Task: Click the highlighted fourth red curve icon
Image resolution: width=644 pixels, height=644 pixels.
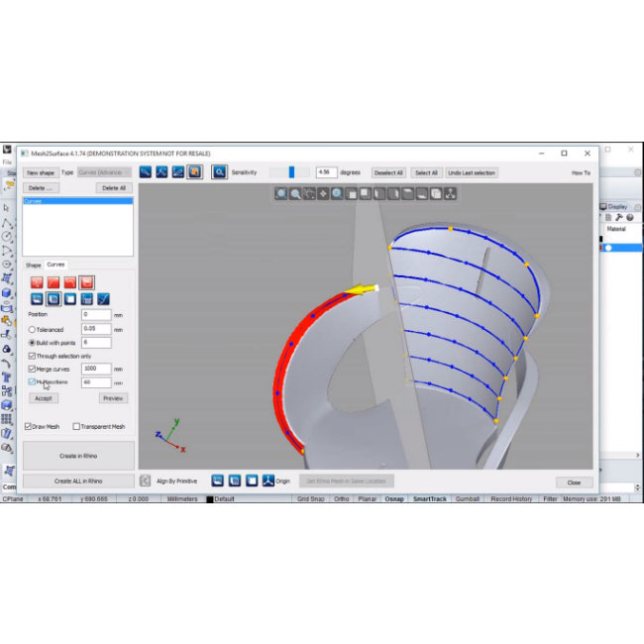Action: point(86,282)
